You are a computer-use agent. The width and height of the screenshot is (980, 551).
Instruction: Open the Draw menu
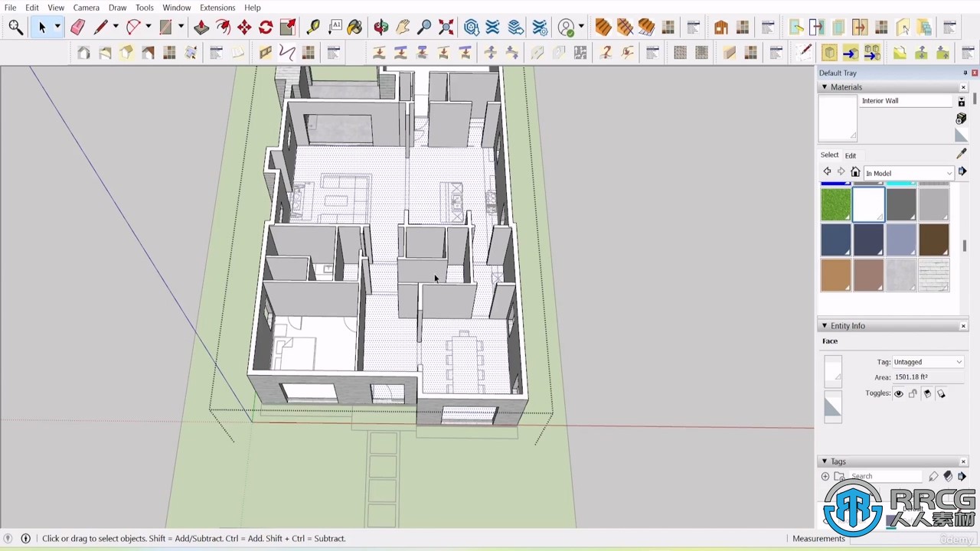point(117,8)
